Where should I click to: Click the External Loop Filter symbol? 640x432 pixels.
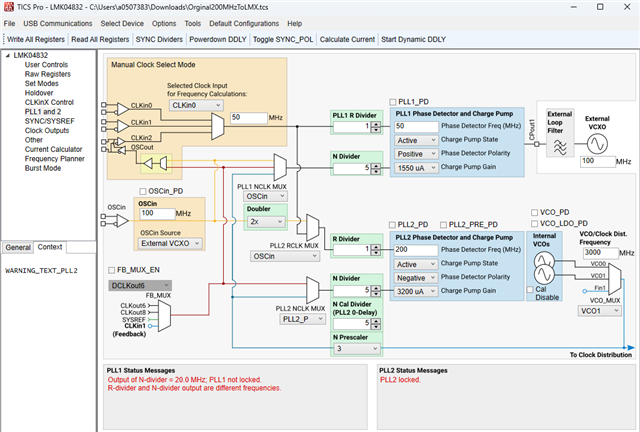[x=560, y=147]
